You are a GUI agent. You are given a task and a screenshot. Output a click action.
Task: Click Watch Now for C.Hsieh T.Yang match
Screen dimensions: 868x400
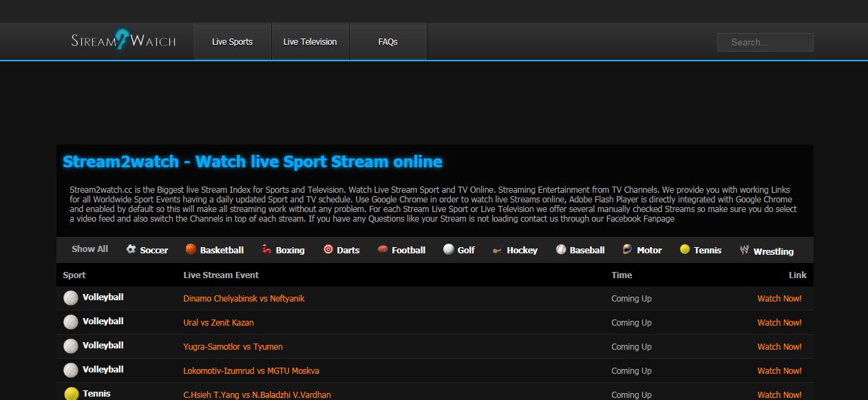(x=779, y=394)
